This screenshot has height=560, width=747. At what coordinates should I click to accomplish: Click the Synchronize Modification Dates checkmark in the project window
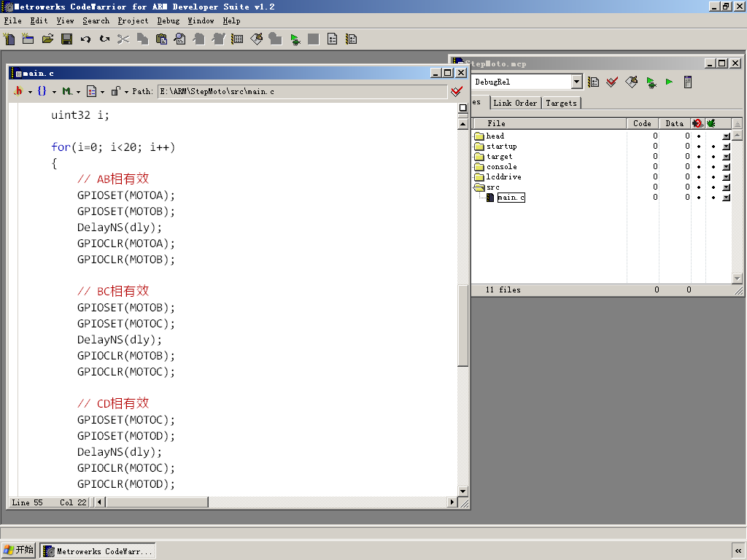[x=612, y=82]
